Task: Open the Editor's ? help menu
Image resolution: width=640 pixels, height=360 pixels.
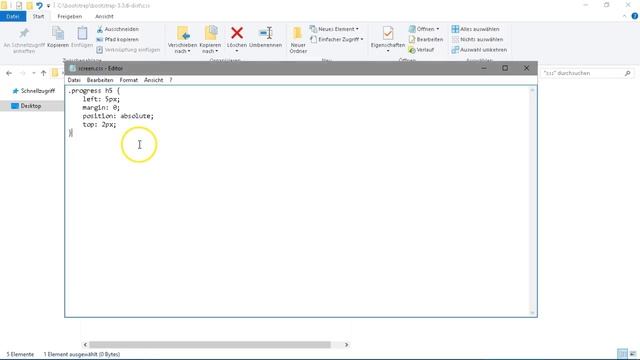Action: 171,80
